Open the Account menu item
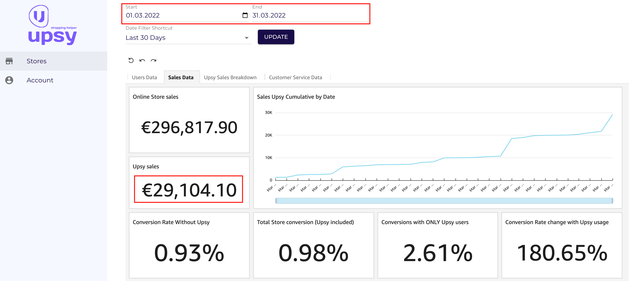The image size is (644, 281). (53, 80)
